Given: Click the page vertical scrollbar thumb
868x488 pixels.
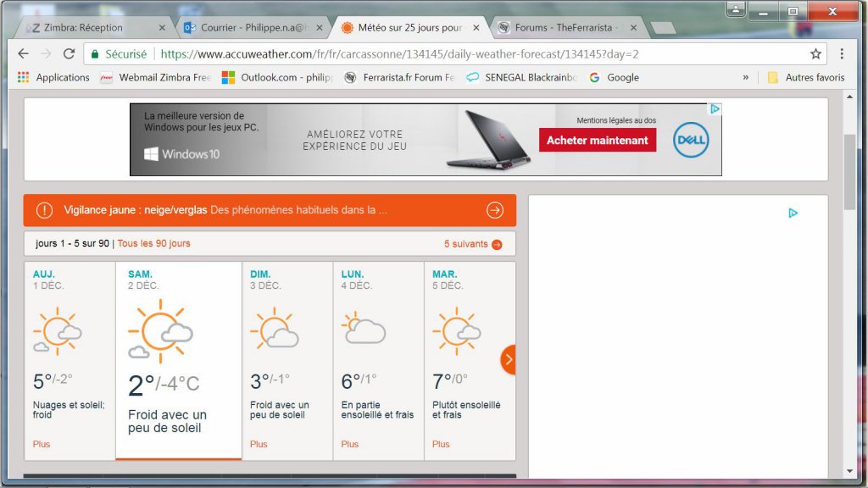Looking at the screenshot, I should point(849,171).
